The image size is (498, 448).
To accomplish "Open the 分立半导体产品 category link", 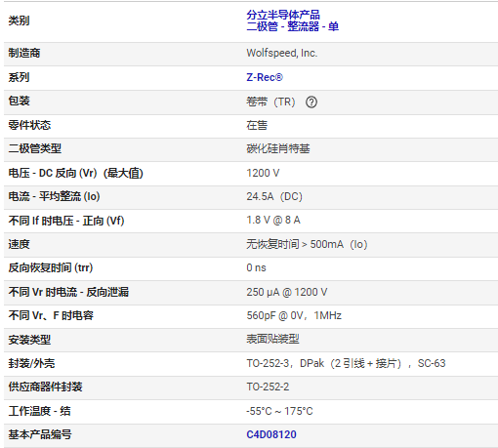I will (x=283, y=15).
